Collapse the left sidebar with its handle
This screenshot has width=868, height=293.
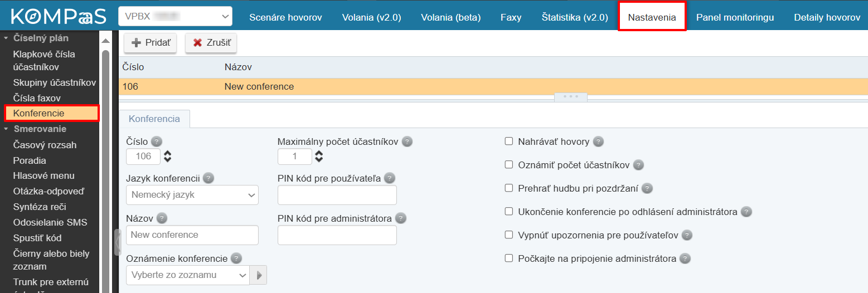pos(117,242)
